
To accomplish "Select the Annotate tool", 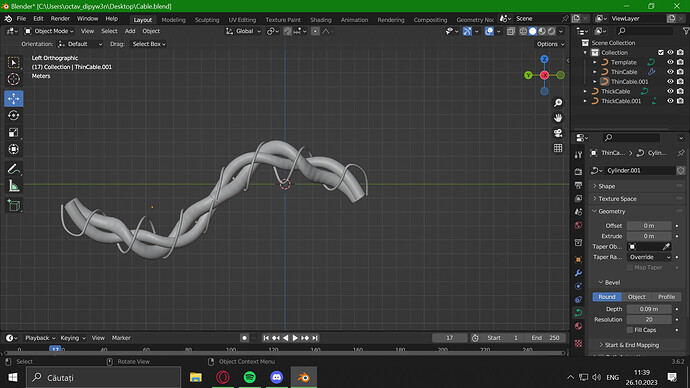I will tap(14, 169).
